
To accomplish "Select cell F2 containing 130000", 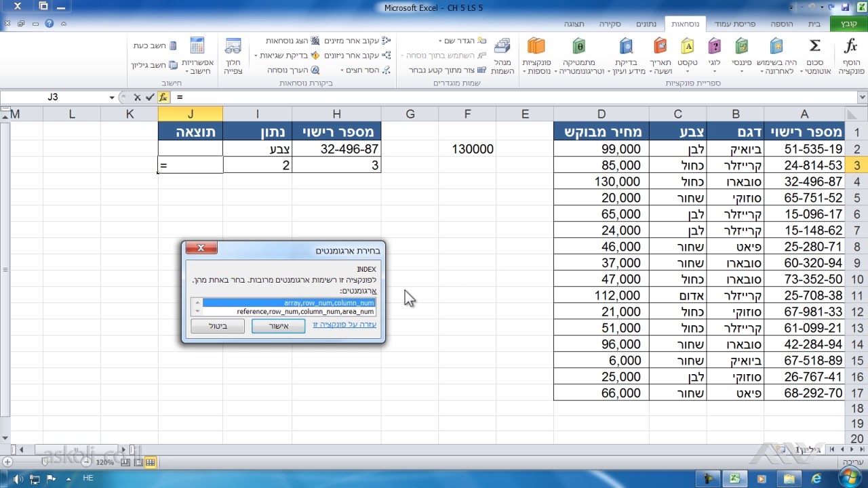I will click(x=467, y=148).
